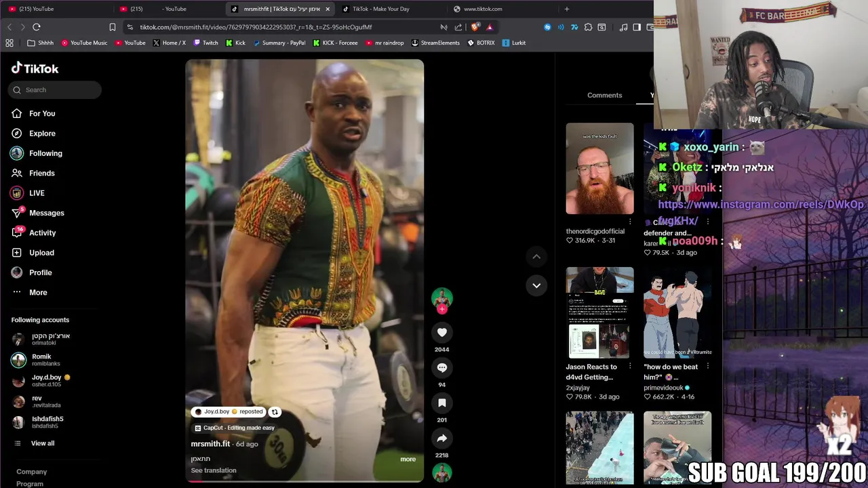The width and height of the screenshot is (868, 488).
Task: Open options for "how do we beat him" video
Action: click(x=707, y=366)
